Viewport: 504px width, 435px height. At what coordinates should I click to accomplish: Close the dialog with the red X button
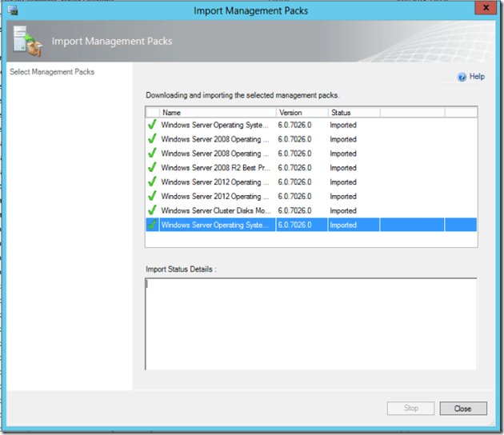tap(482, 10)
